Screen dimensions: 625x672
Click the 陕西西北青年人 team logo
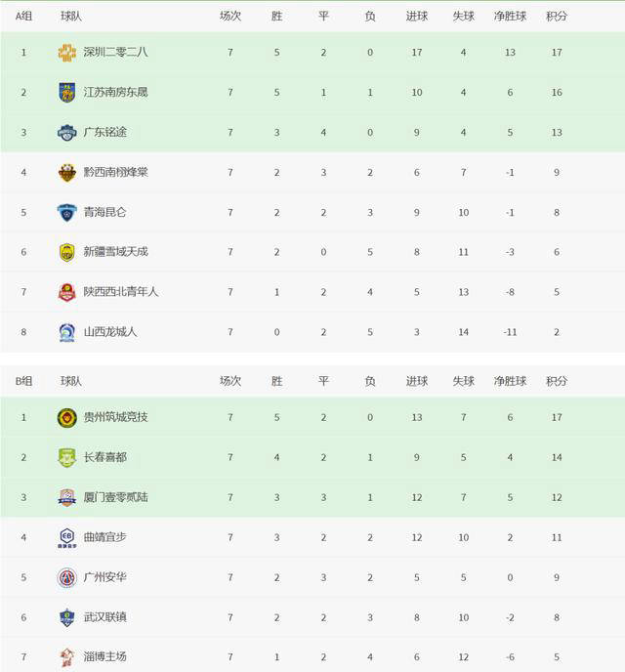pyautogui.click(x=66, y=292)
